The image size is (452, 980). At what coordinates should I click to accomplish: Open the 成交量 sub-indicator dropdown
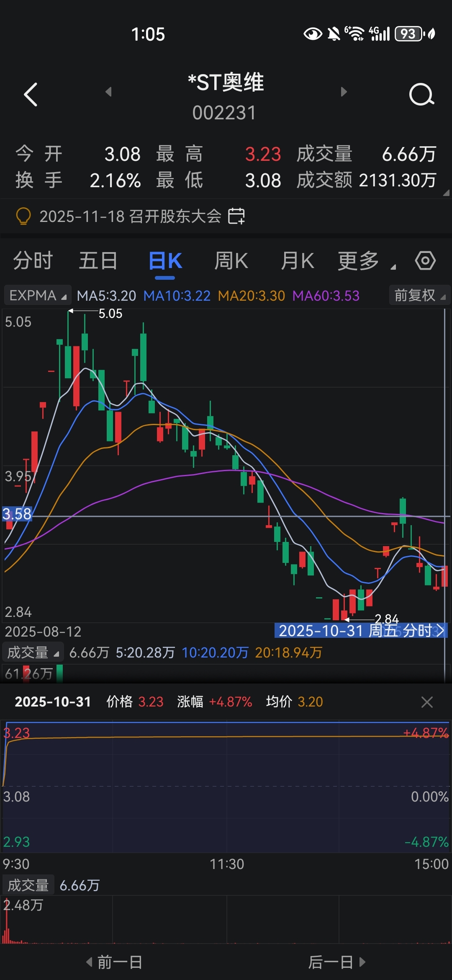pyautogui.click(x=33, y=652)
